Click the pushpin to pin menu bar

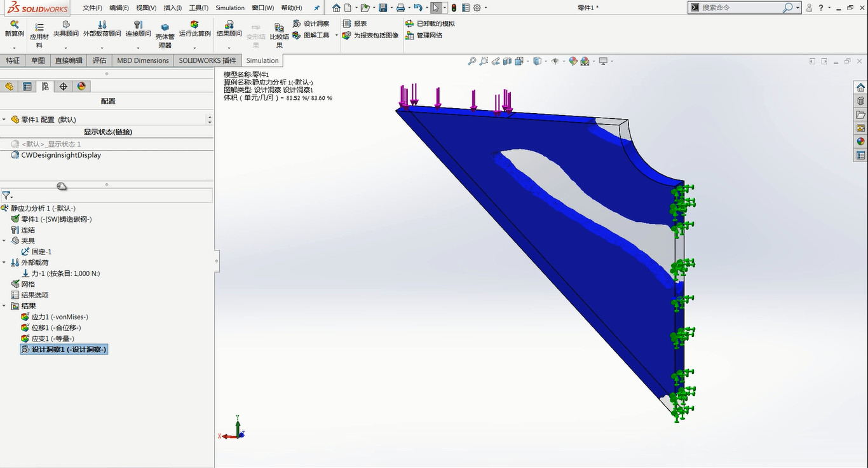(x=317, y=8)
